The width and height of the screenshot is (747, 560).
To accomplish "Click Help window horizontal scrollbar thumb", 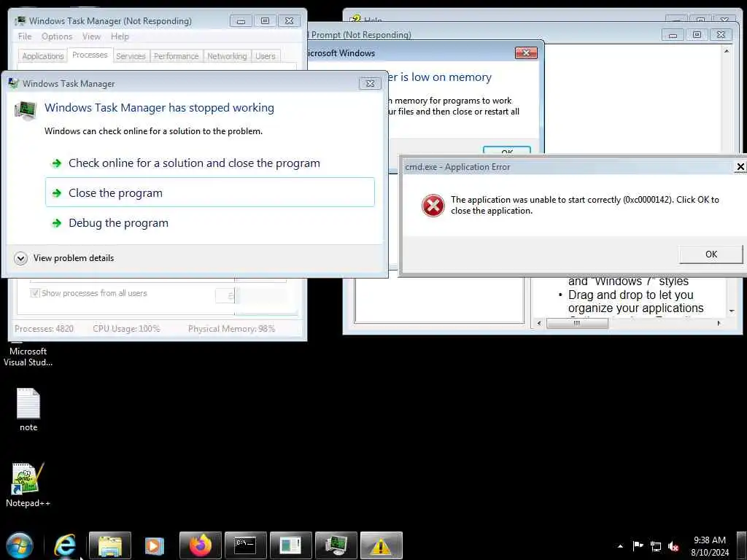I will [x=577, y=323].
